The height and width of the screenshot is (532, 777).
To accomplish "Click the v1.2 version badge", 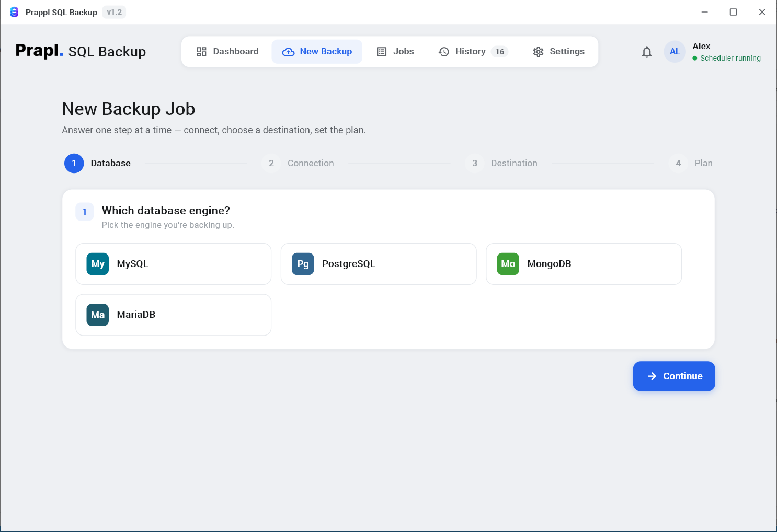I will click(x=115, y=12).
